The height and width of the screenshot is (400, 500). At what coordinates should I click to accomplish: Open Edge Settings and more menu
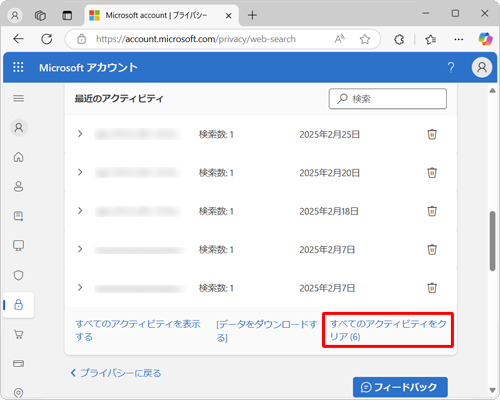[x=459, y=39]
